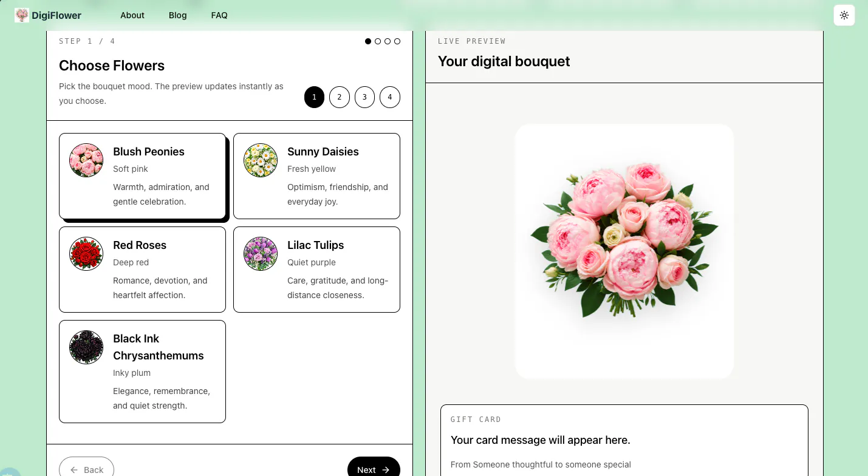Open the Blog page
The height and width of the screenshot is (476, 868).
(178, 15)
